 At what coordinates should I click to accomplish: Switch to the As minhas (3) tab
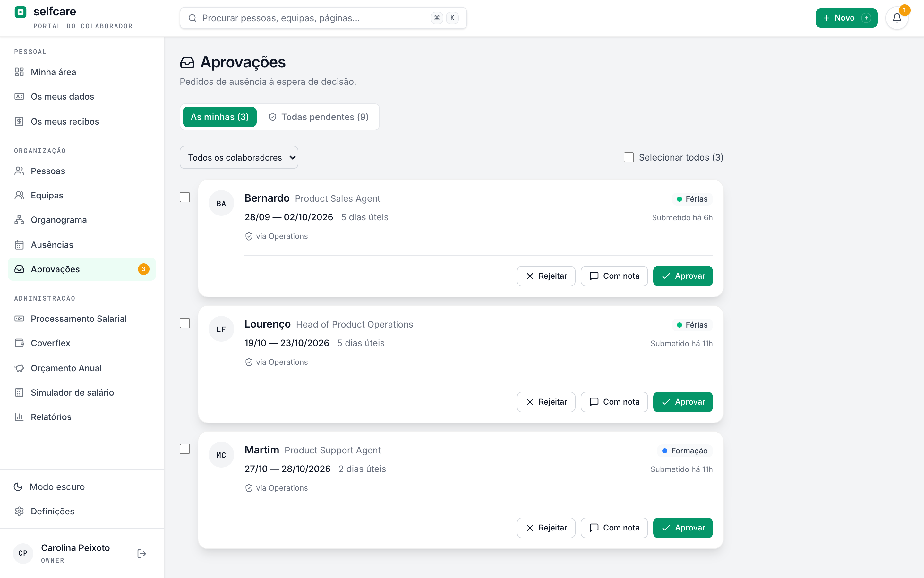[x=219, y=117]
